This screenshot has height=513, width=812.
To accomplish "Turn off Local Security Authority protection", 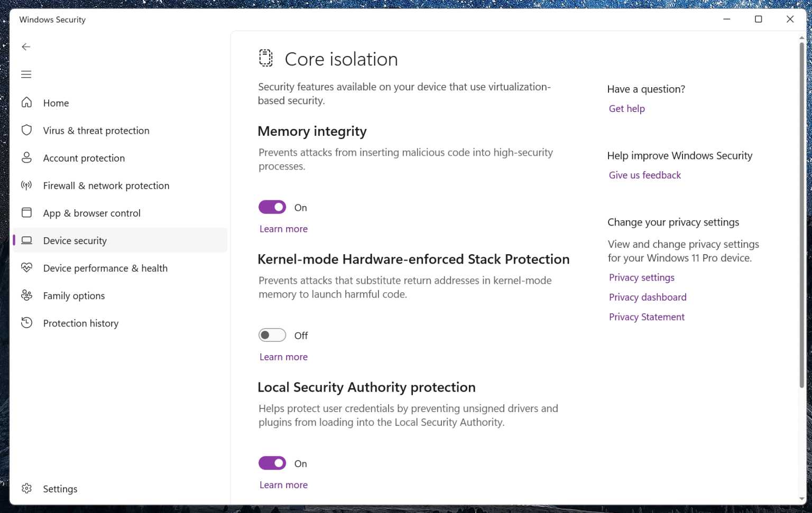I will tap(272, 463).
